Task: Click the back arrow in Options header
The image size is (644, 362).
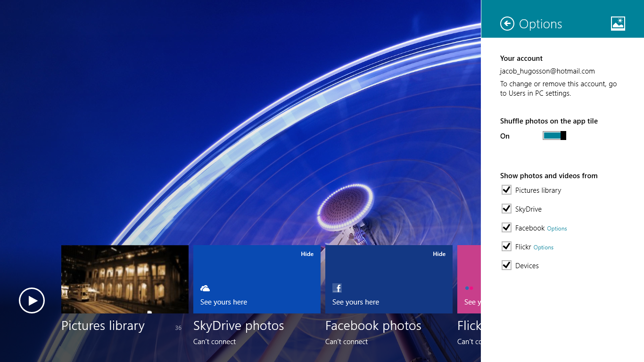Action: click(507, 24)
